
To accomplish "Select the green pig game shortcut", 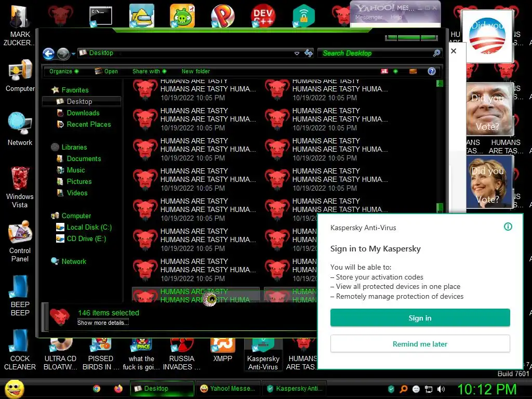I will tap(182, 16).
